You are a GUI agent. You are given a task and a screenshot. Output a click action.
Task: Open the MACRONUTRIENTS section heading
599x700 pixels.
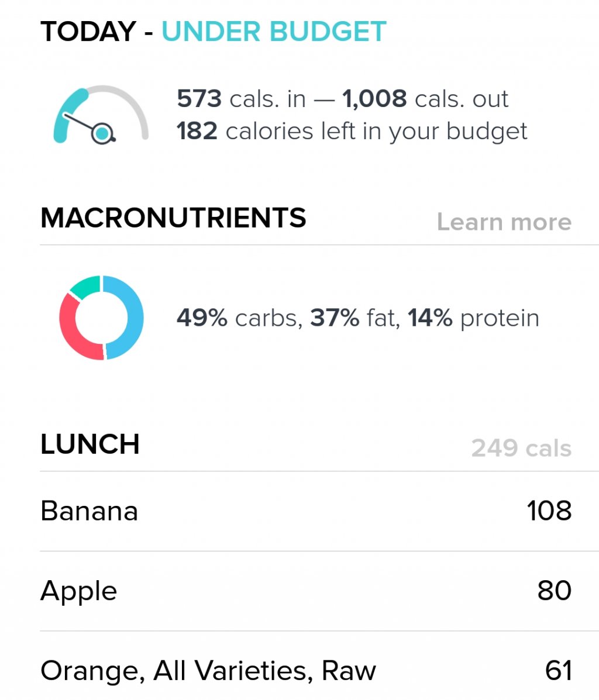point(173,218)
